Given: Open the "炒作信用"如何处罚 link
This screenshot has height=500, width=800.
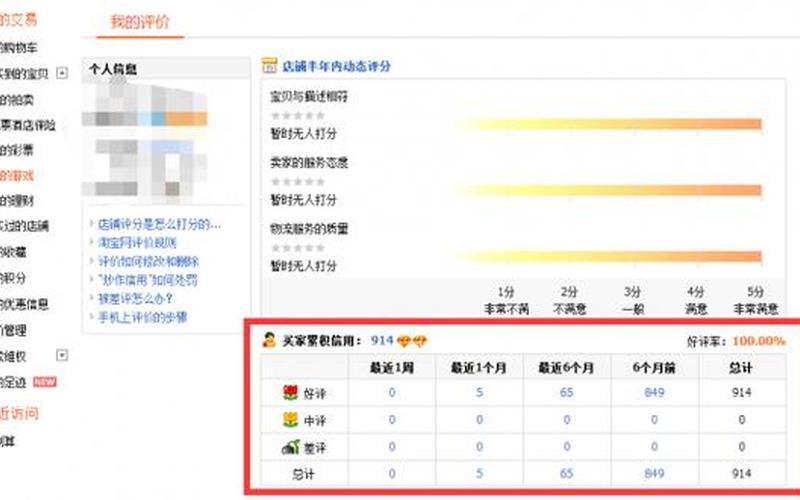Looking at the screenshot, I should click(x=147, y=280).
